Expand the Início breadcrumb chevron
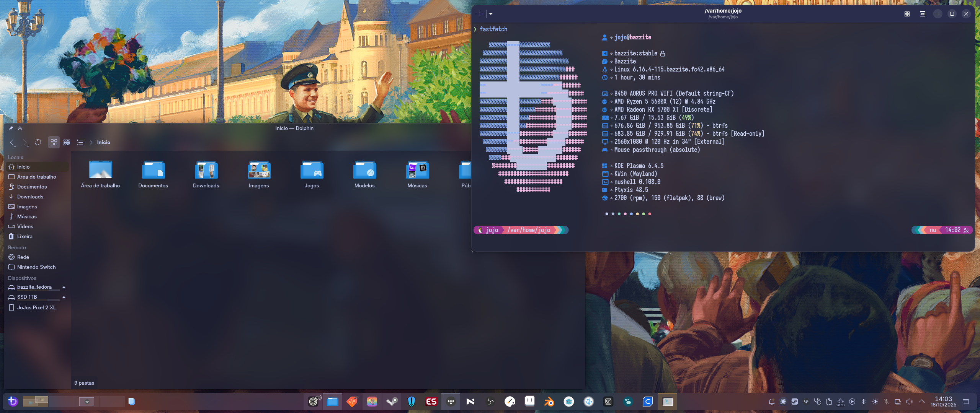The width and height of the screenshot is (980, 413). [91, 142]
